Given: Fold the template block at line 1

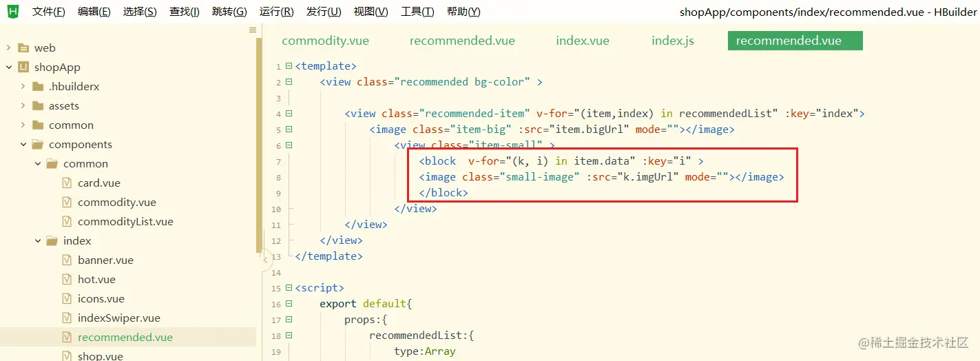Looking at the screenshot, I should (289, 67).
